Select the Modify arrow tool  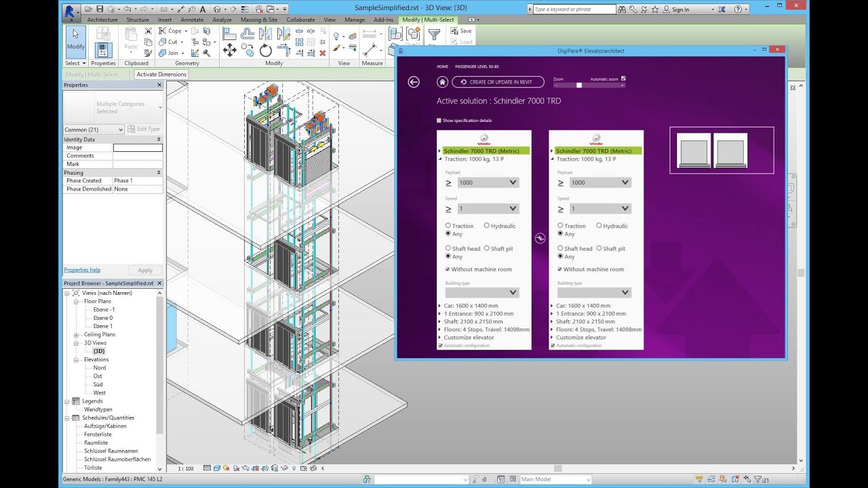[75, 41]
